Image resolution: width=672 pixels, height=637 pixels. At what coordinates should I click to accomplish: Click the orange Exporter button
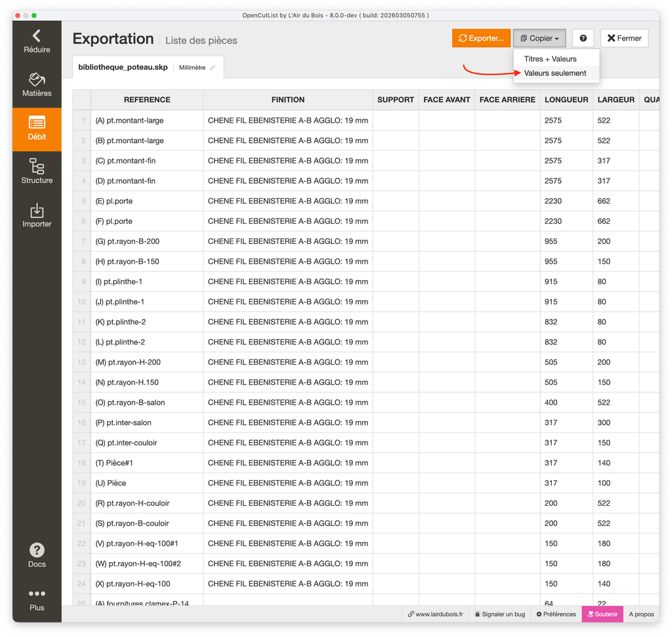click(x=481, y=39)
